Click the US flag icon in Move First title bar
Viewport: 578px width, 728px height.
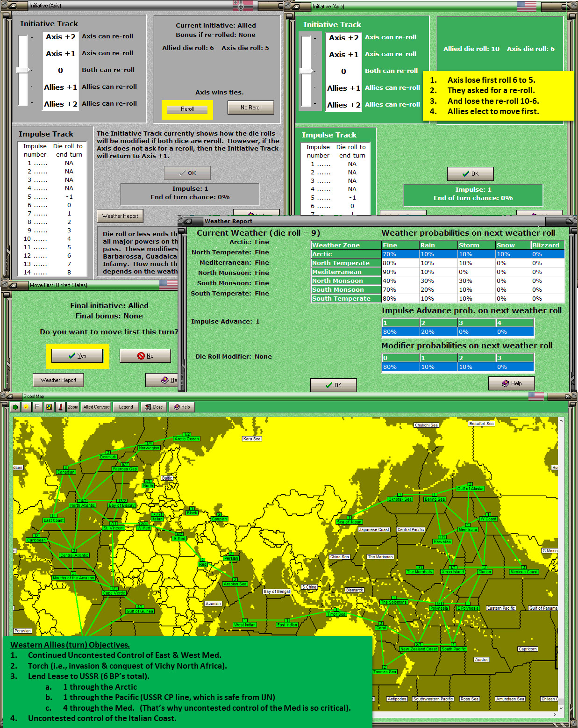pos(168,285)
